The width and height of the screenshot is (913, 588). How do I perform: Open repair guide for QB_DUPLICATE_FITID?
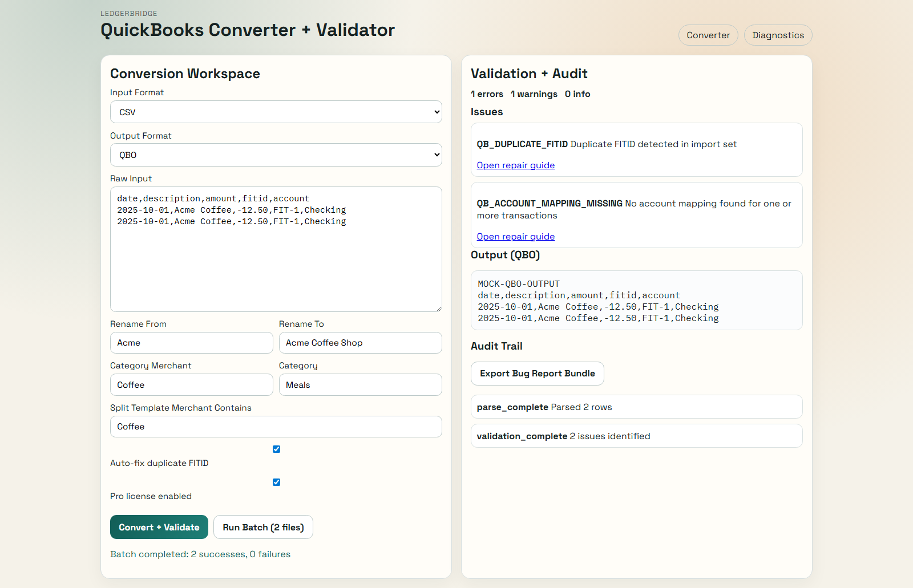(x=515, y=165)
